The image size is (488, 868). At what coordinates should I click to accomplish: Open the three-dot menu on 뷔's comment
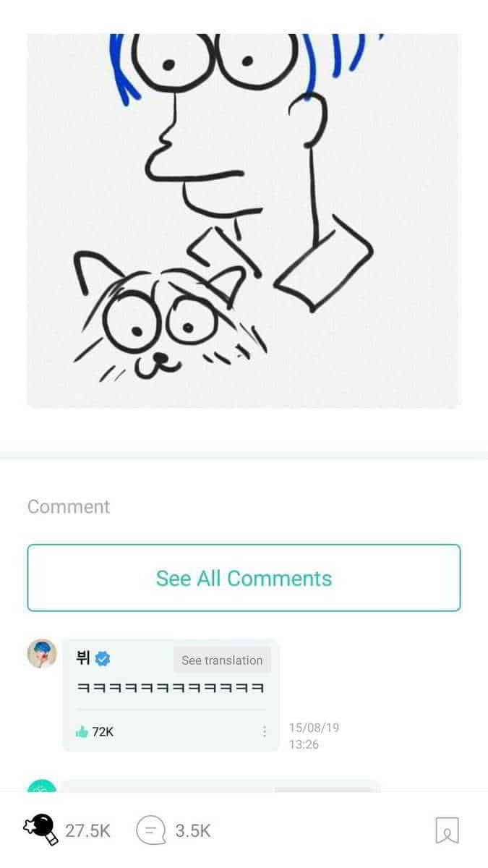coord(265,731)
